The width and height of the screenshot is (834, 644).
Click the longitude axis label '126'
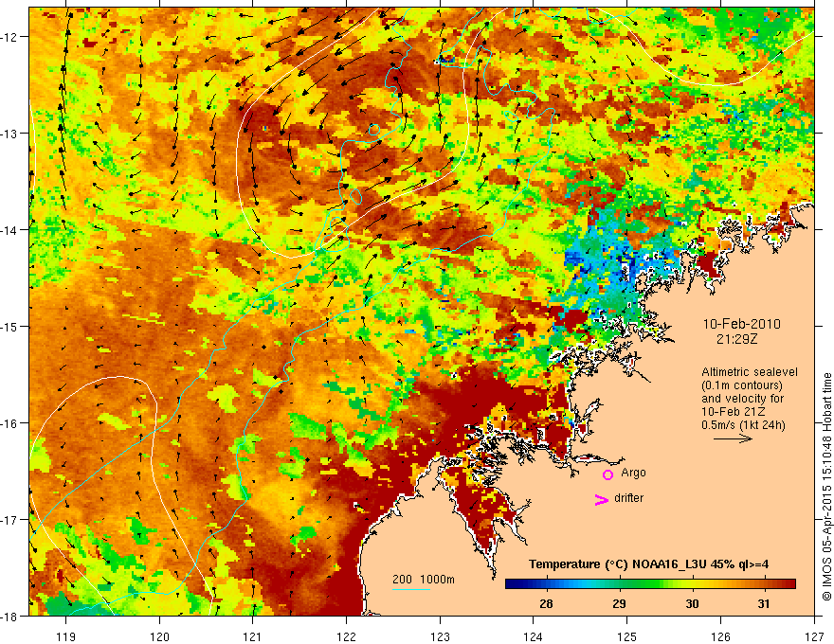coord(720,636)
